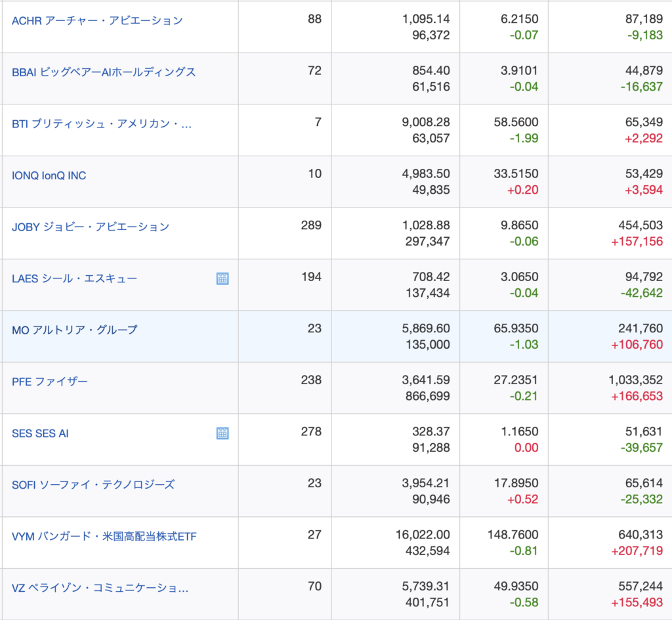Open the PFE ファイザー link
Image resolution: width=672 pixels, height=620 pixels.
(50, 382)
